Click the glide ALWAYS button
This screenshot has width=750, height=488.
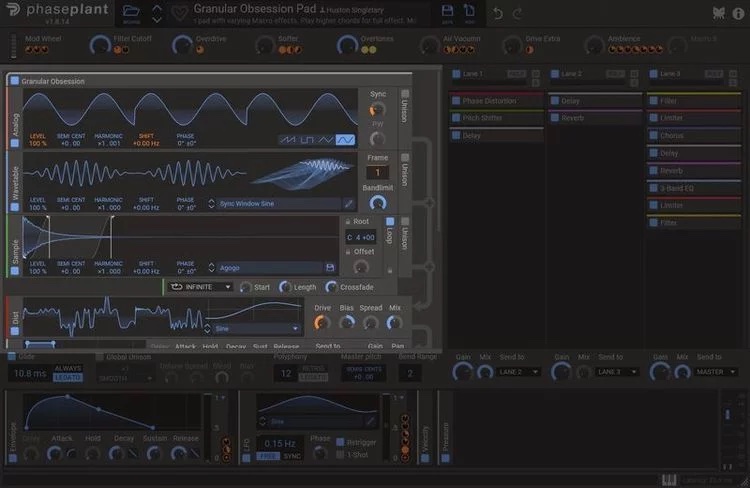67,368
